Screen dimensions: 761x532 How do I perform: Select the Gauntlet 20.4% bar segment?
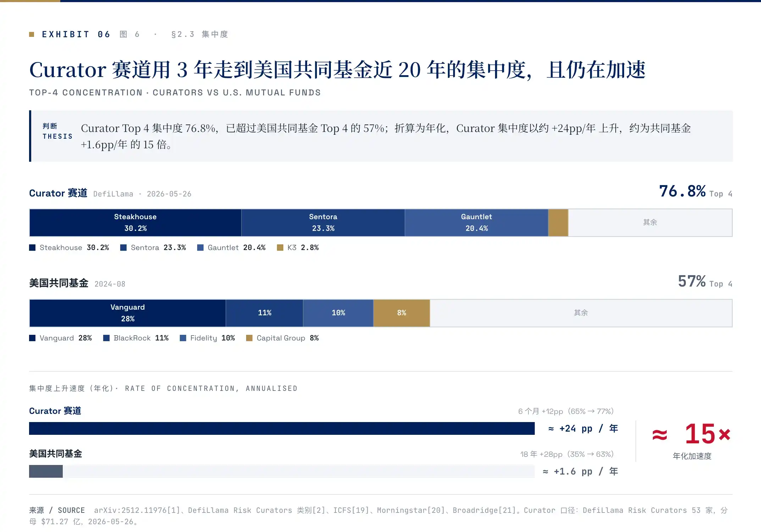tap(477, 223)
